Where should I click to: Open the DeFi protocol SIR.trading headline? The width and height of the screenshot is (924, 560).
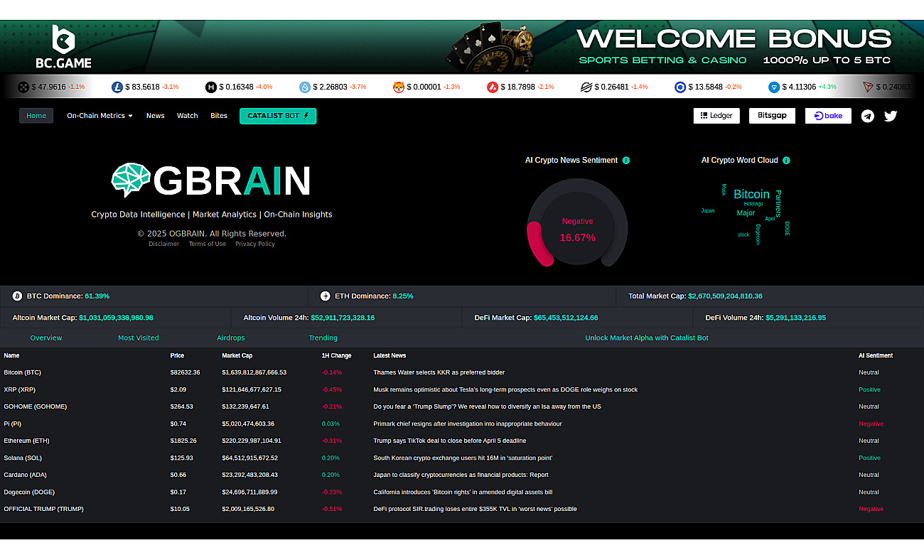tap(475, 509)
